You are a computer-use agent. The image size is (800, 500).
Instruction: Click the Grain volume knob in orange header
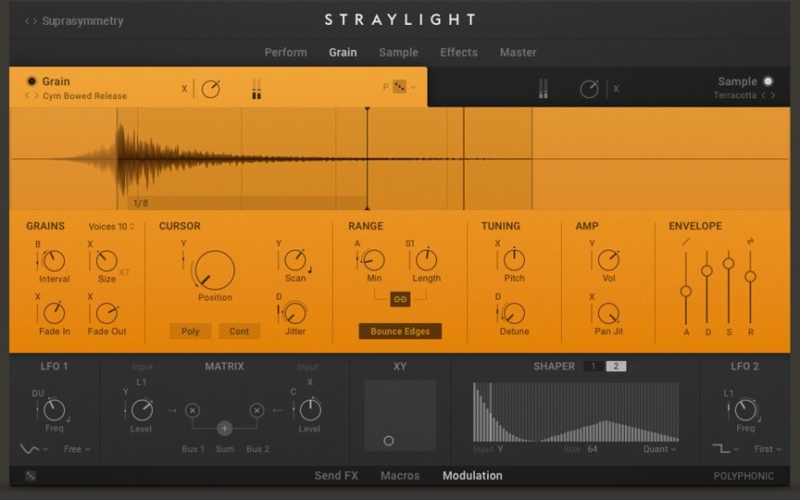point(211,89)
